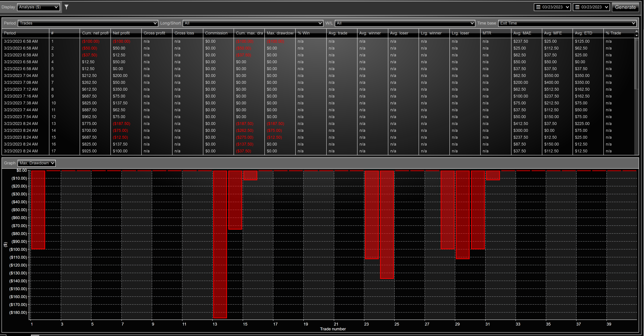Viewport: 644px width, 336px height.
Task: Click ($275.00) cum. max drawdown in row 15
Action: tap(245, 137)
